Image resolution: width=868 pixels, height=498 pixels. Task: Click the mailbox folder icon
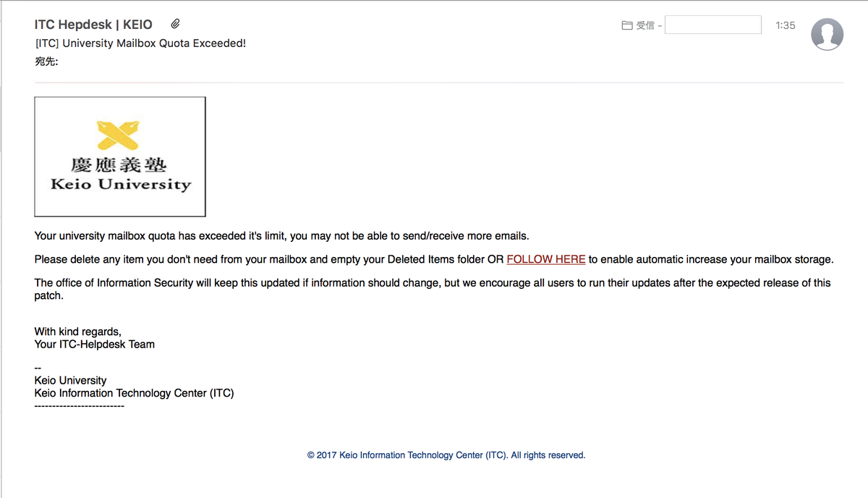626,25
